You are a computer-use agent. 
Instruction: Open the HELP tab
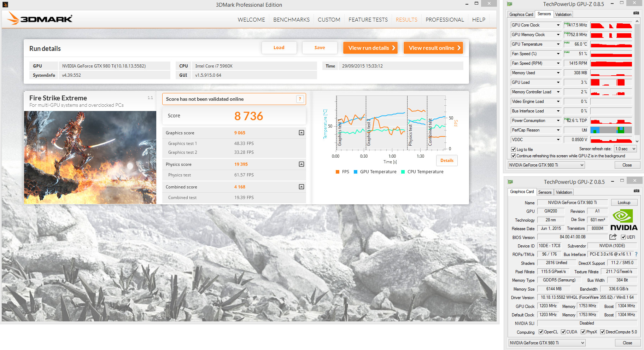click(x=479, y=20)
